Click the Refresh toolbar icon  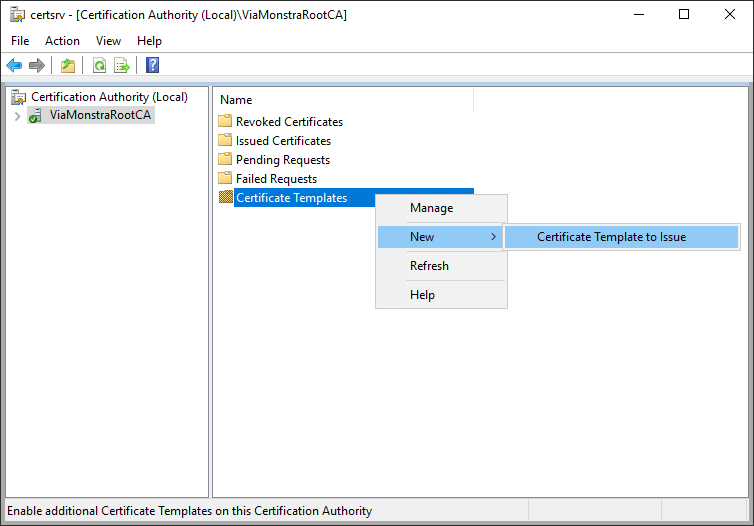pos(99,66)
